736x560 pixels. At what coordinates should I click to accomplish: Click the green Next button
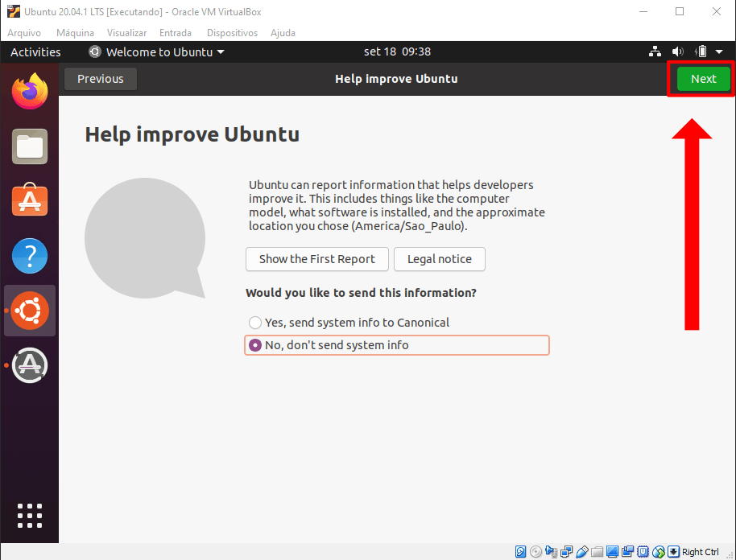(703, 79)
